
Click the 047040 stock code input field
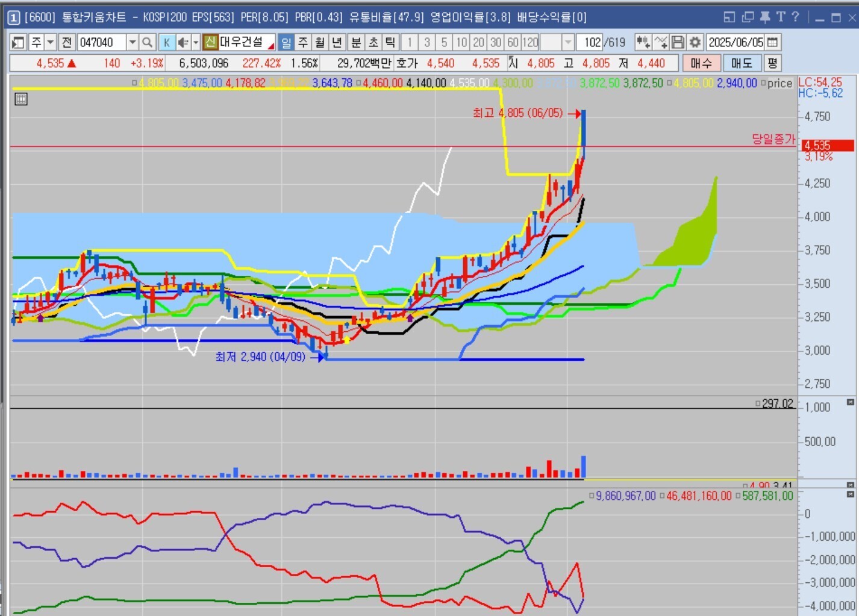[x=101, y=42]
